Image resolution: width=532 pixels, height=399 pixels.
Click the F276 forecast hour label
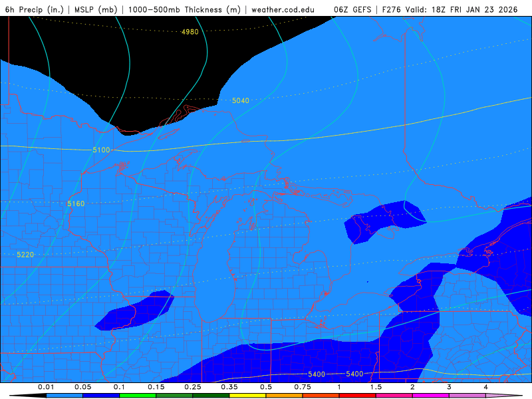click(392, 9)
